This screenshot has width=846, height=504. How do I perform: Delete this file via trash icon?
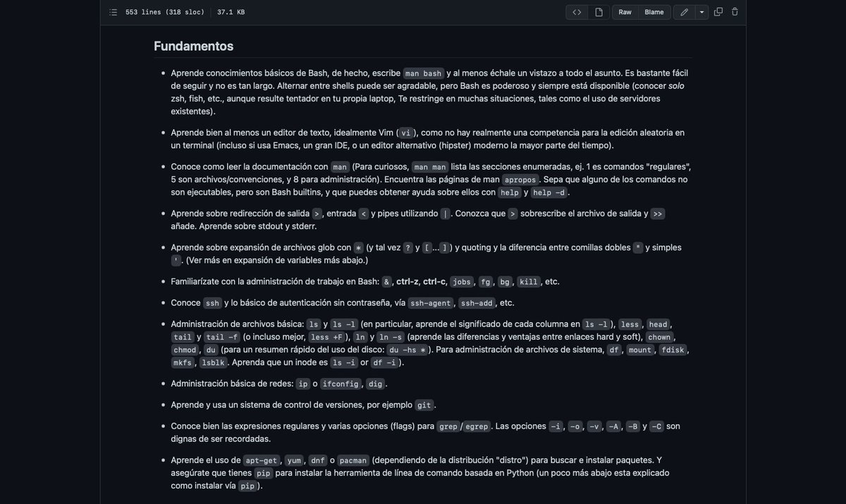(x=735, y=12)
